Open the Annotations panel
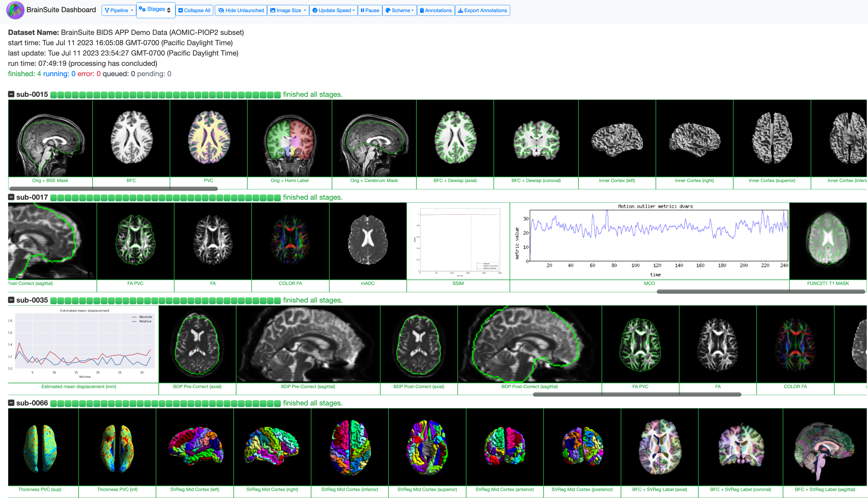 (x=436, y=10)
